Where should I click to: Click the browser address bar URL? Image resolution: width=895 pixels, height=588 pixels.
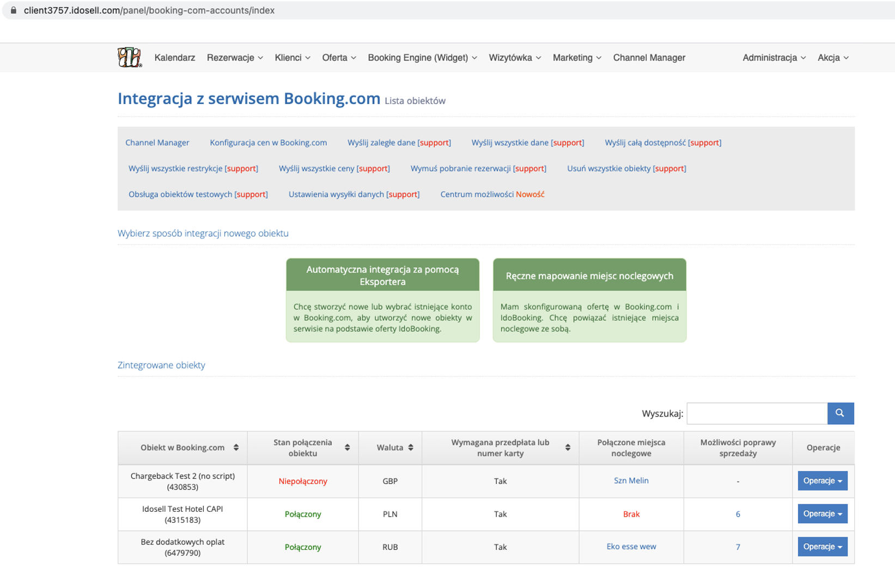[149, 10]
